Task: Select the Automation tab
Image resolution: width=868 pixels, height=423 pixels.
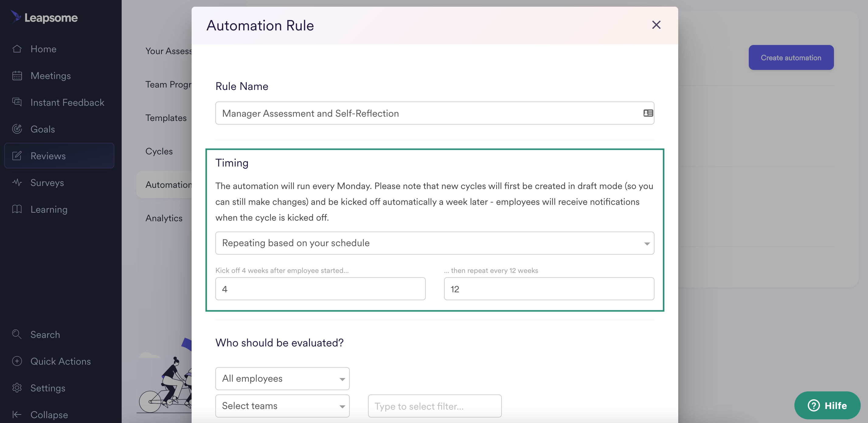Action: pyautogui.click(x=164, y=184)
